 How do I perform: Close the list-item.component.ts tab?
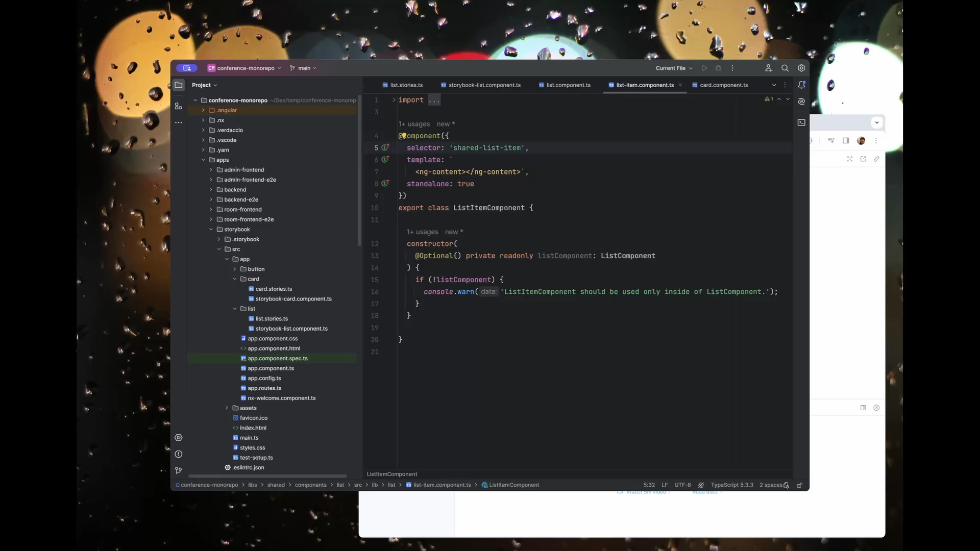coord(680,85)
